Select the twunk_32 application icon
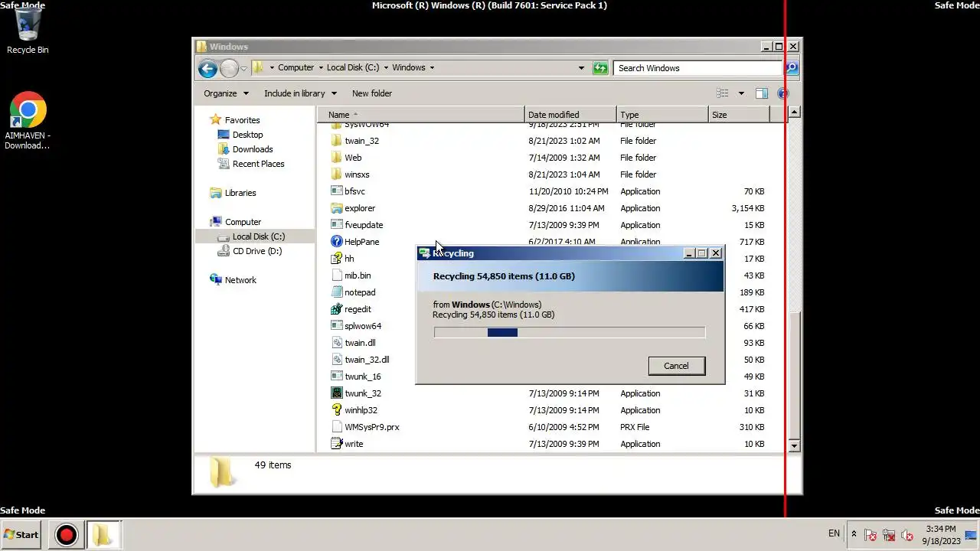Screen dimensions: 980x551 point(337,393)
